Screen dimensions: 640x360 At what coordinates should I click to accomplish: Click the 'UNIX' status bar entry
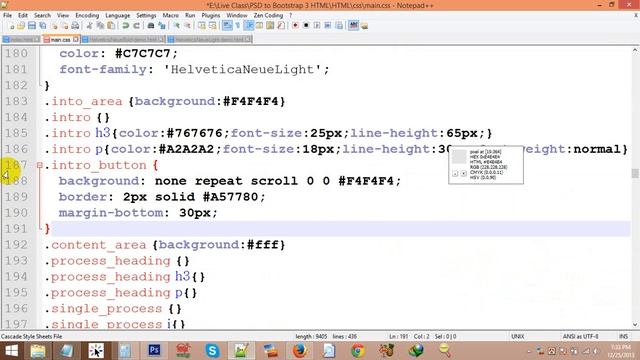[518, 336]
